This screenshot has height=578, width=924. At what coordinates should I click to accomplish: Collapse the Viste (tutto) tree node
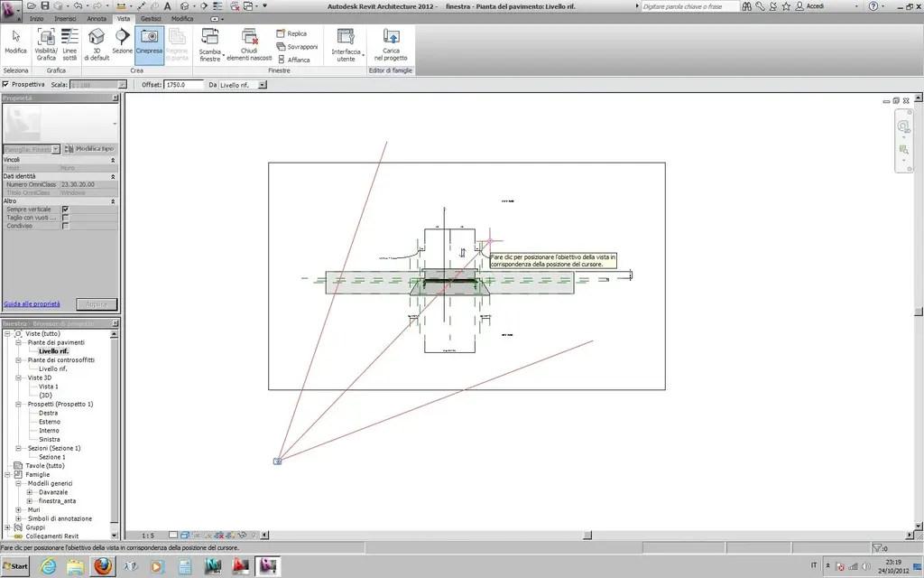(x=7, y=334)
